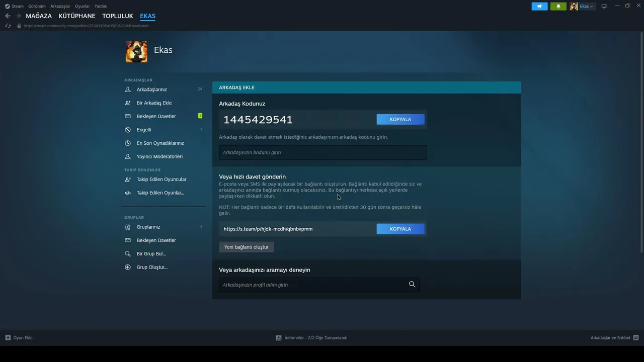Go back with the left arrow
The image size is (644, 362).
(x=8, y=16)
